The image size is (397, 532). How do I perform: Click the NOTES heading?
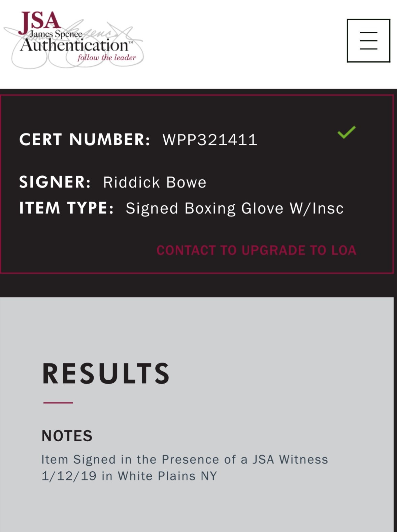pos(67,436)
